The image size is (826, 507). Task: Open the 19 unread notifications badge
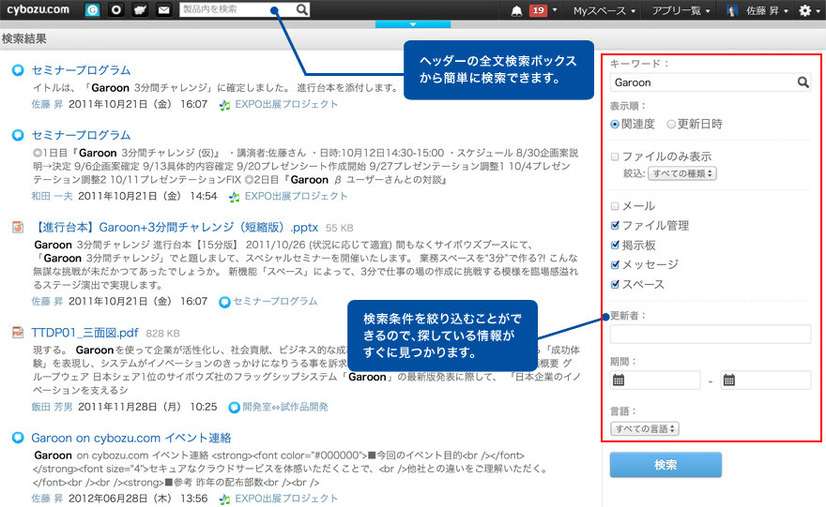(538, 11)
